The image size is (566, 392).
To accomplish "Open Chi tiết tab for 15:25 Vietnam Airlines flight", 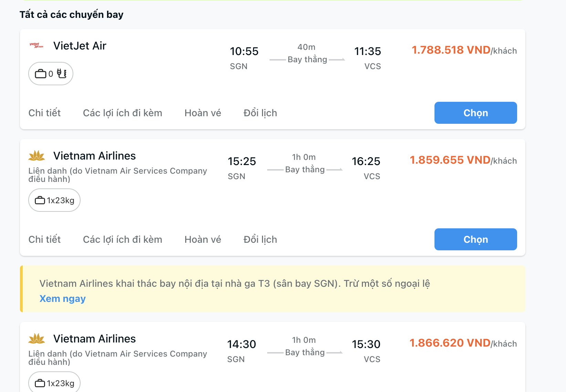I will point(44,239).
